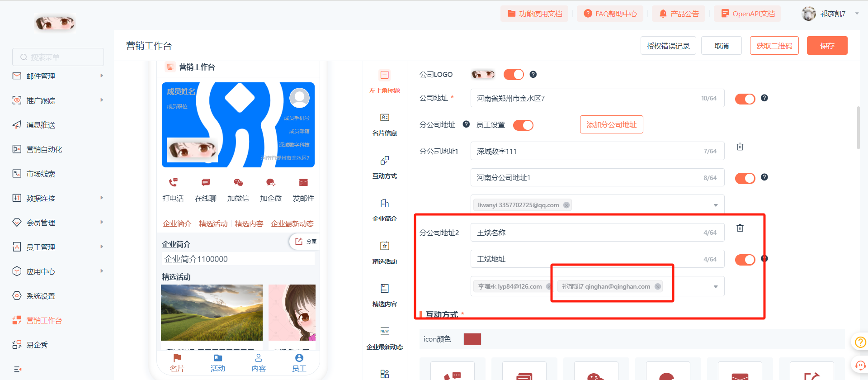The height and width of the screenshot is (380, 868).
Task: Delete 分公司地址2 with trash icon
Action: [740, 228]
